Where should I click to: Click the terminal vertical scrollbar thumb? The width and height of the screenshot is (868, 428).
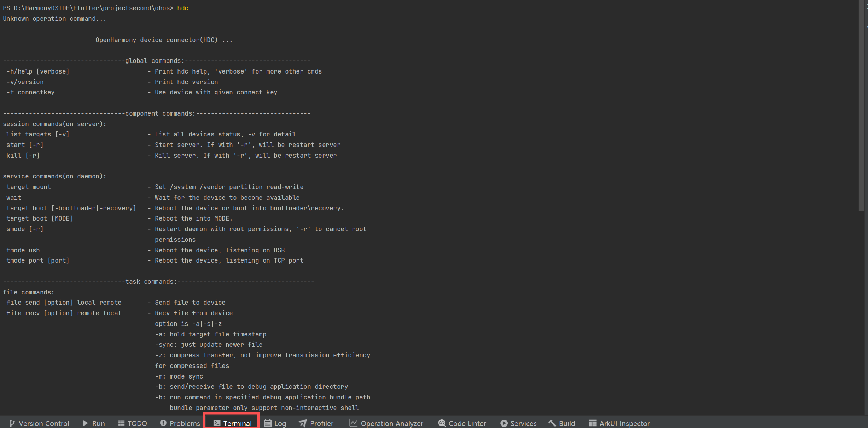coord(861,106)
